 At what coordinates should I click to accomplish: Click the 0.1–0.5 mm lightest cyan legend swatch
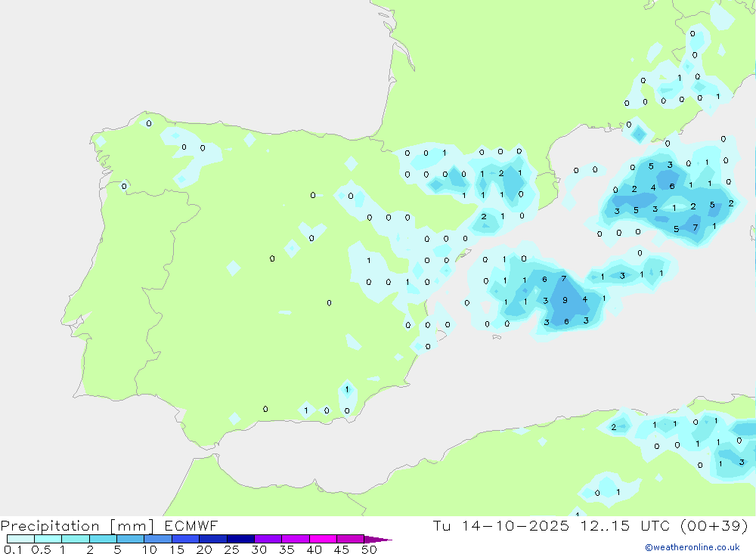(x=20, y=539)
